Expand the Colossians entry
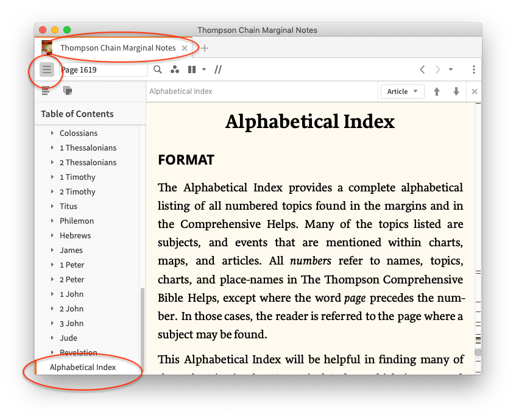The height and width of the screenshot is (420, 516). click(52, 133)
